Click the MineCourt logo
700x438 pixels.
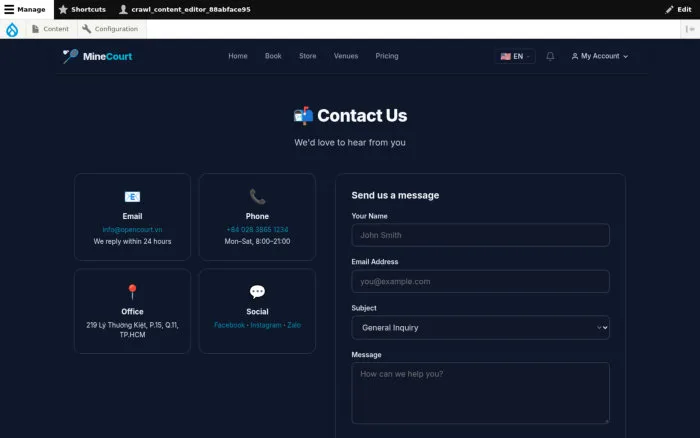[x=97, y=56]
